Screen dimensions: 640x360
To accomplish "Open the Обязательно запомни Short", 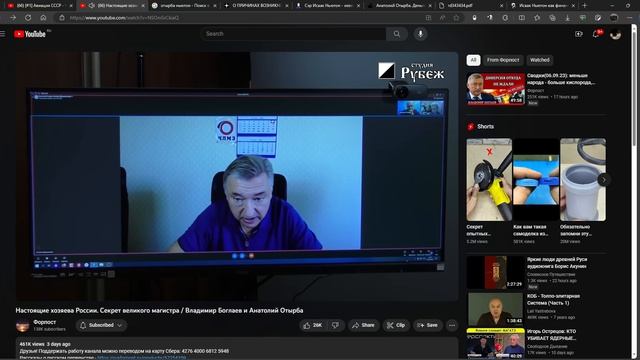I will 583,180.
